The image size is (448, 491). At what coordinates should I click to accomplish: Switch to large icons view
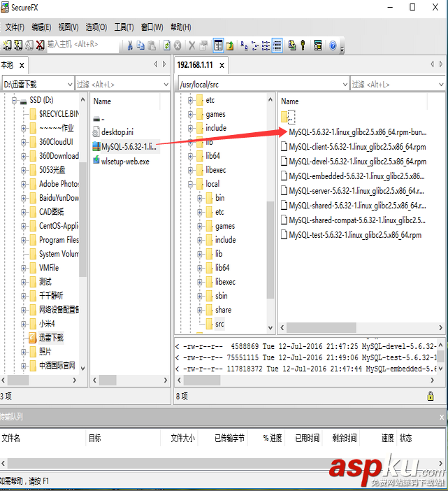coord(245,45)
